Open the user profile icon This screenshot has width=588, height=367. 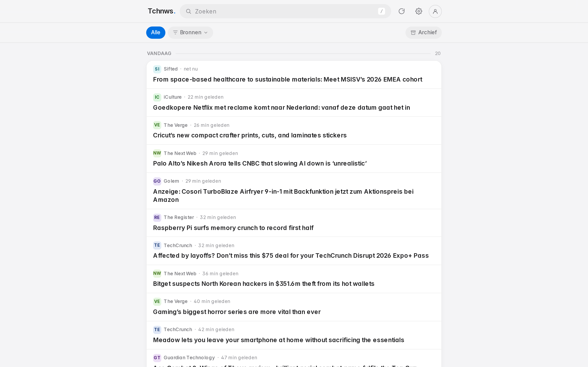[435, 11]
